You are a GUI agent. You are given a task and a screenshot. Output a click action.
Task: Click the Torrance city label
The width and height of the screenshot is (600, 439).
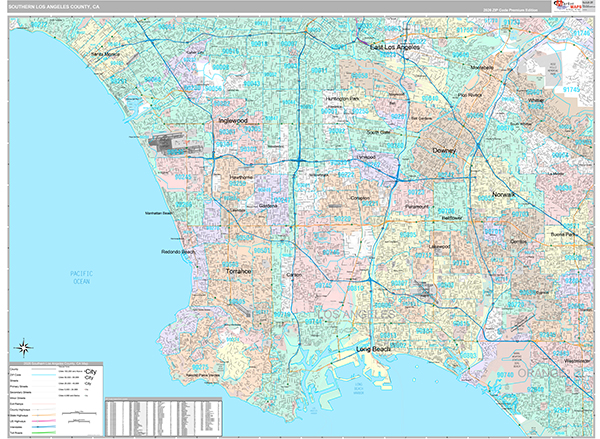pos(238,271)
